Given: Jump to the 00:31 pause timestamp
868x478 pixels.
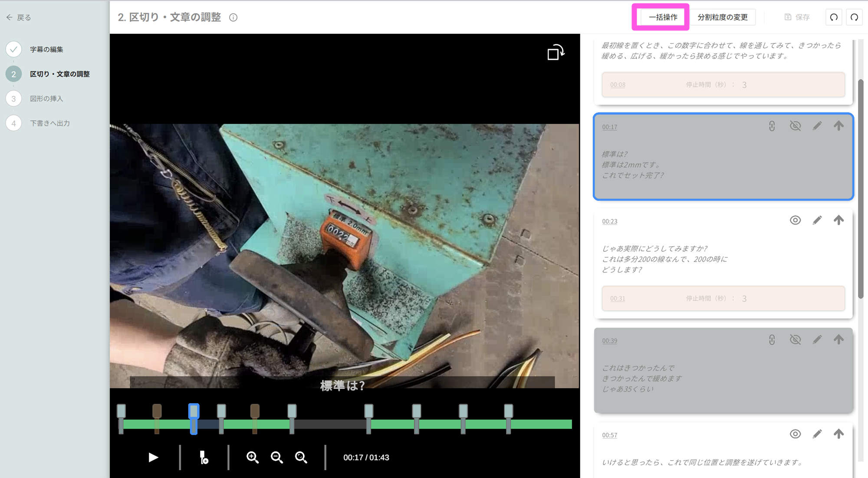Looking at the screenshot, I should click(618, 299).
